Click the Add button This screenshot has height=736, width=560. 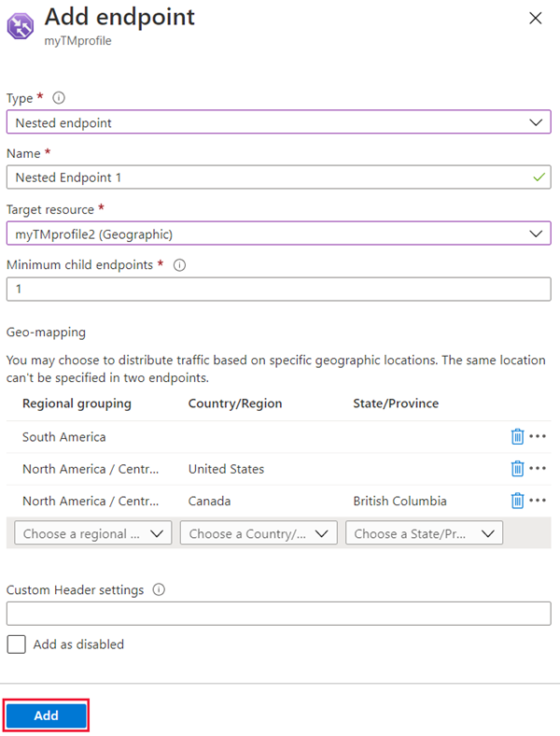tap(47, 715)
